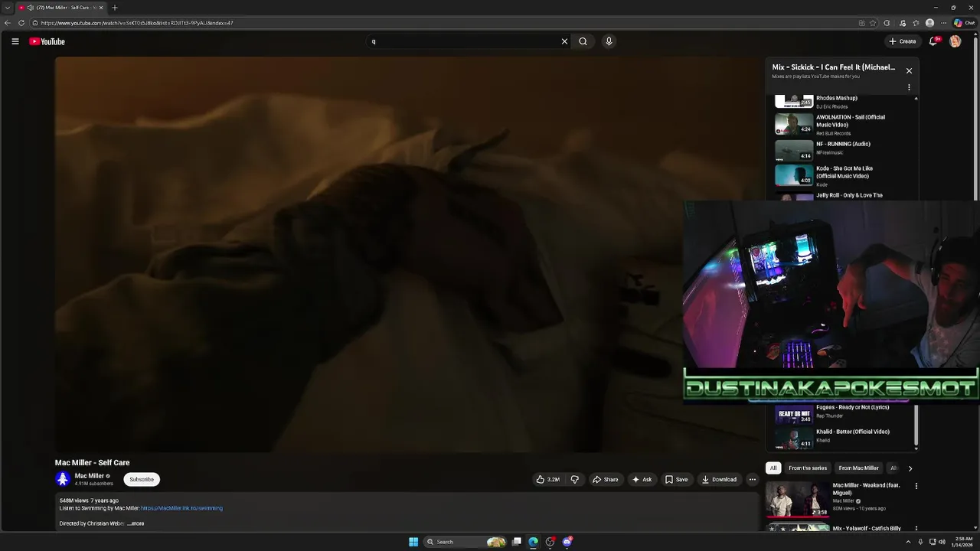Screen dimensions: 980x551
Task: Open the YouTube hamburger guide menu
Action: 15,41
